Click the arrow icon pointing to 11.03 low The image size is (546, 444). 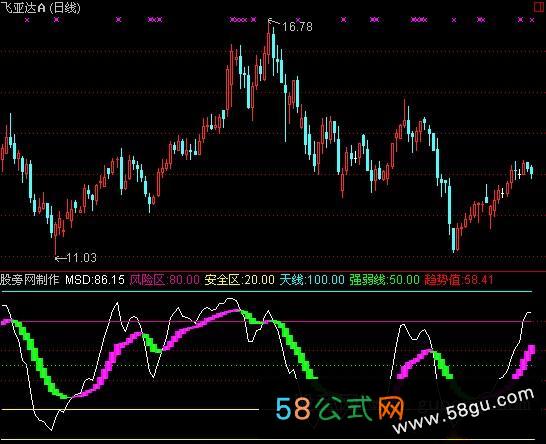(x=61, y=258)
